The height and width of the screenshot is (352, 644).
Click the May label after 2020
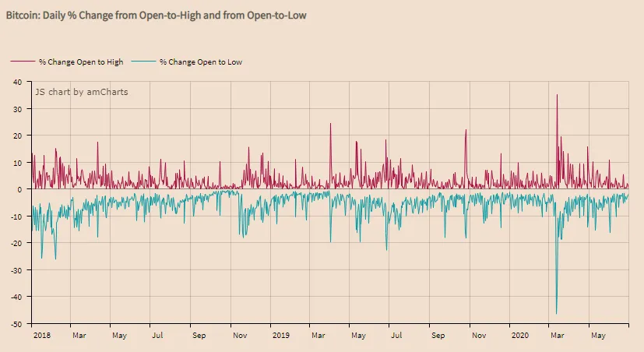[598, 335]
